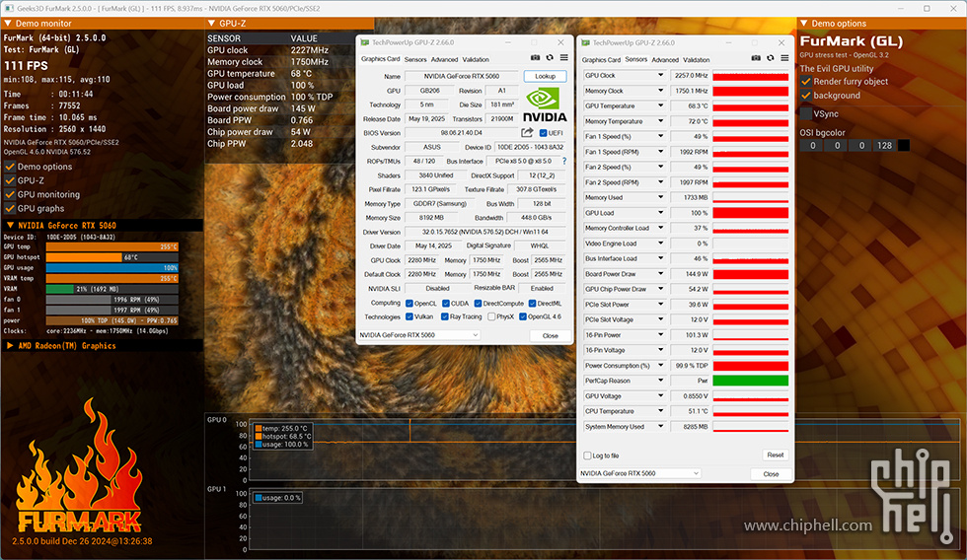Open Memory Clock sensor dropdown
The width and height of the screenshot is (967, 560).
tap(660, 91)
